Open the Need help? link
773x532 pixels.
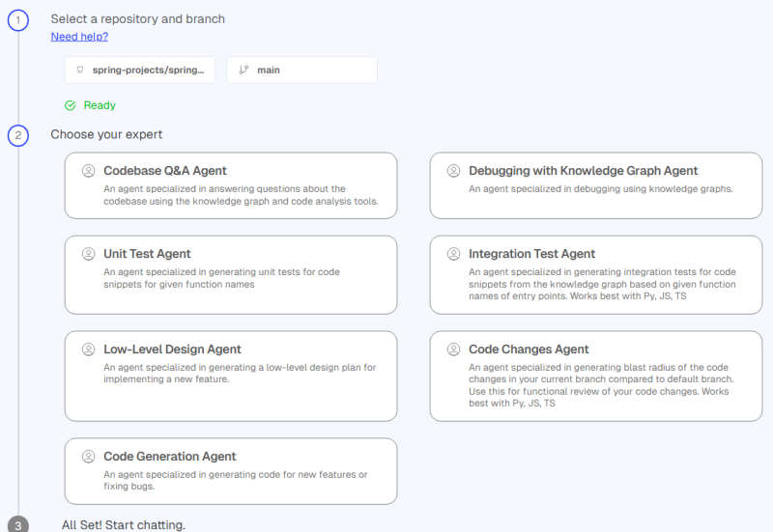79,37
